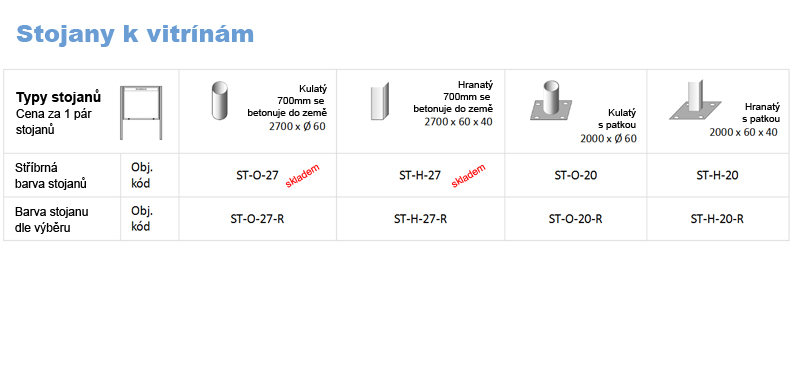Screen dimensions: 793x383
Task: Choose order code ST-O-20
Action: point(576,176)
